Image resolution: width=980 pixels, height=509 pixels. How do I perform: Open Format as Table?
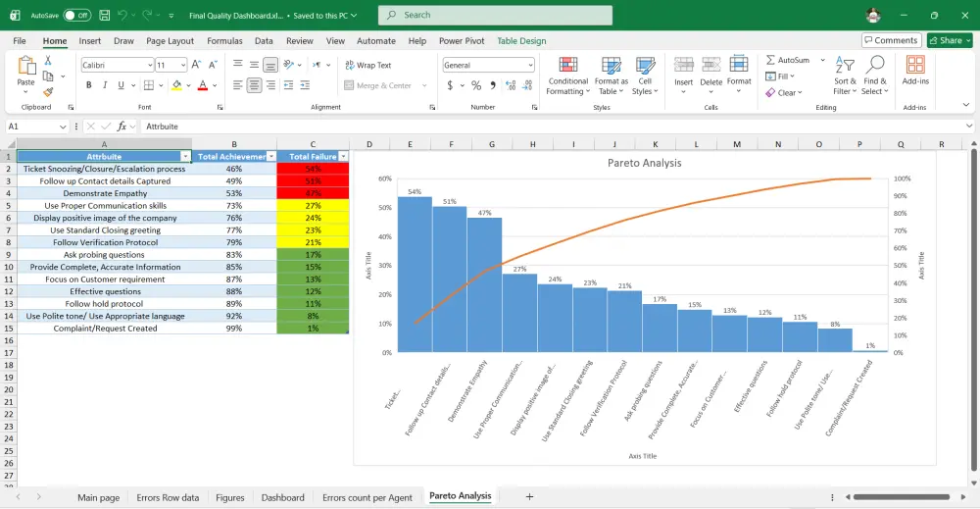pyautogui.click(x=612, y=76)
